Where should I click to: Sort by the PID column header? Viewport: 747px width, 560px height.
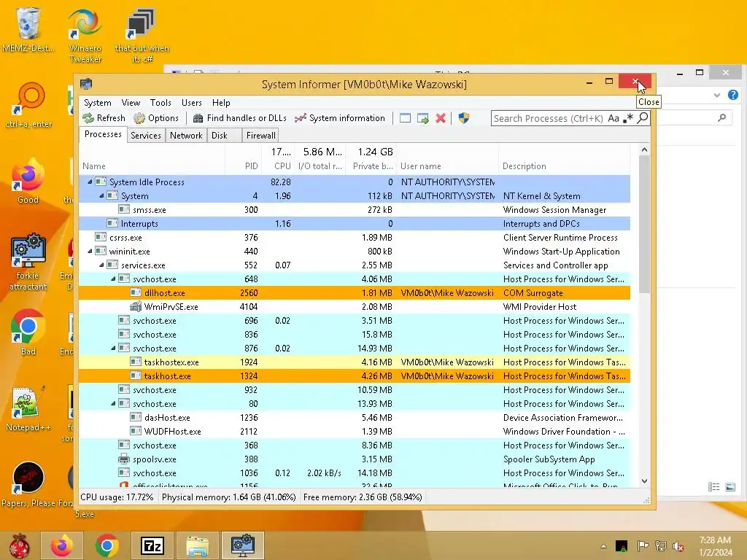coord(242,166)
